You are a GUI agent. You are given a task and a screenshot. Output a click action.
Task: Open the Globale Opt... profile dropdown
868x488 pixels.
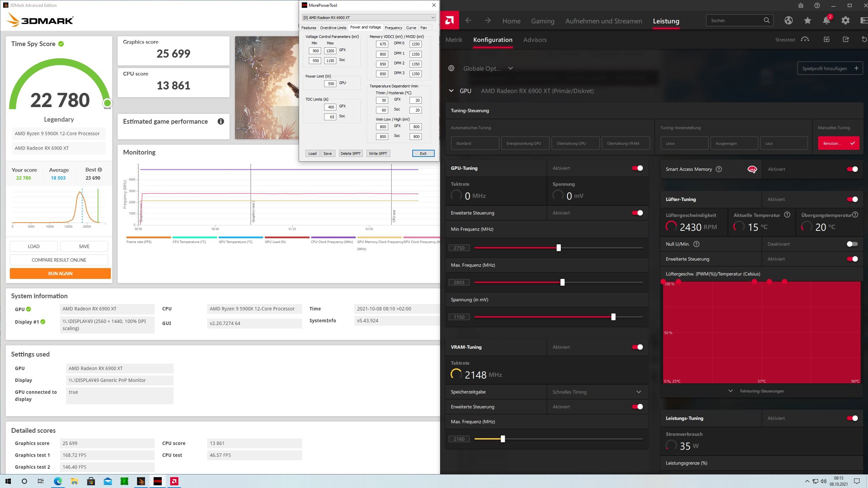[510, 68]
